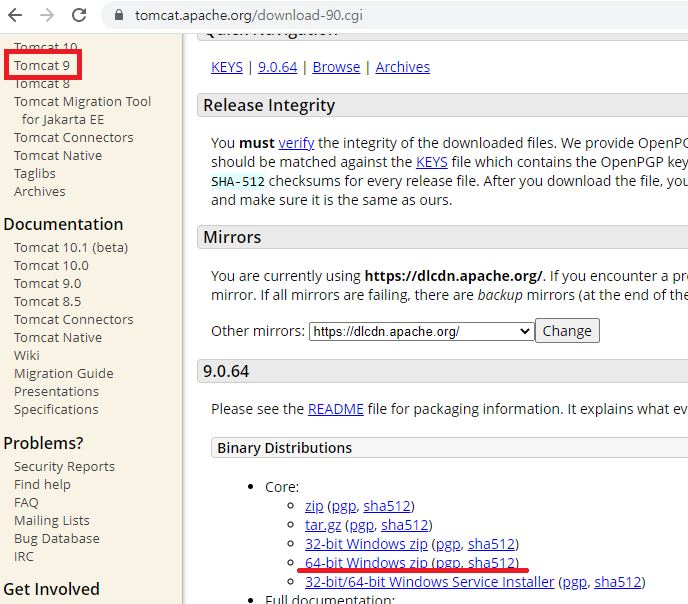Click the Release Integrity section heading
This screenshot has height=604, width=688.
pyautogui.click(x=269, y=105)
